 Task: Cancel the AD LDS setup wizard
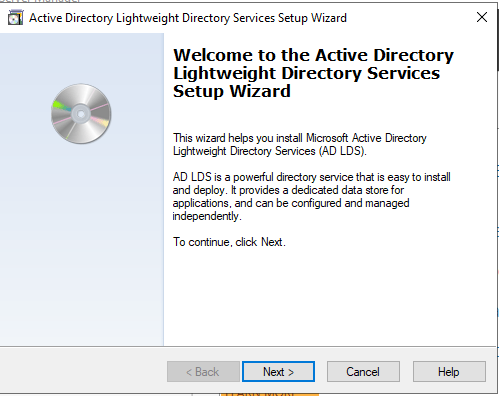pyautogui.click(x=363, y=371)
